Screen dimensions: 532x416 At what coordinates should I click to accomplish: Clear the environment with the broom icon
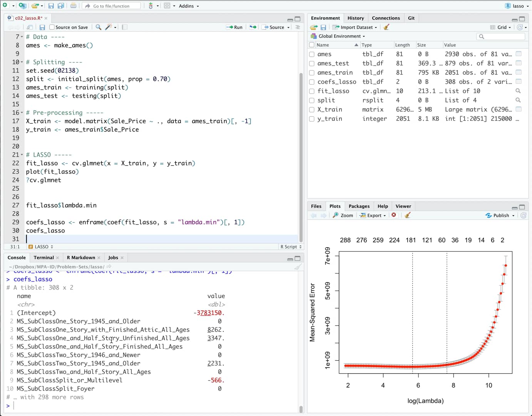pos(386,27)
